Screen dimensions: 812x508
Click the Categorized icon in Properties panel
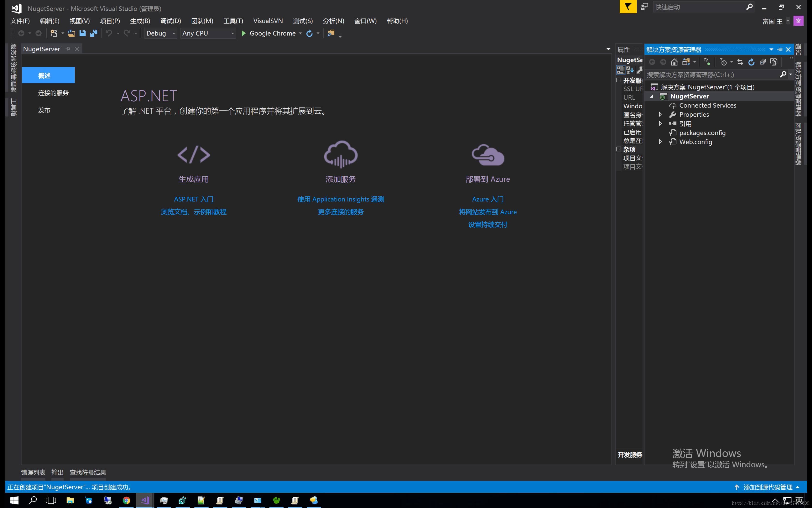tap(621, 70)
